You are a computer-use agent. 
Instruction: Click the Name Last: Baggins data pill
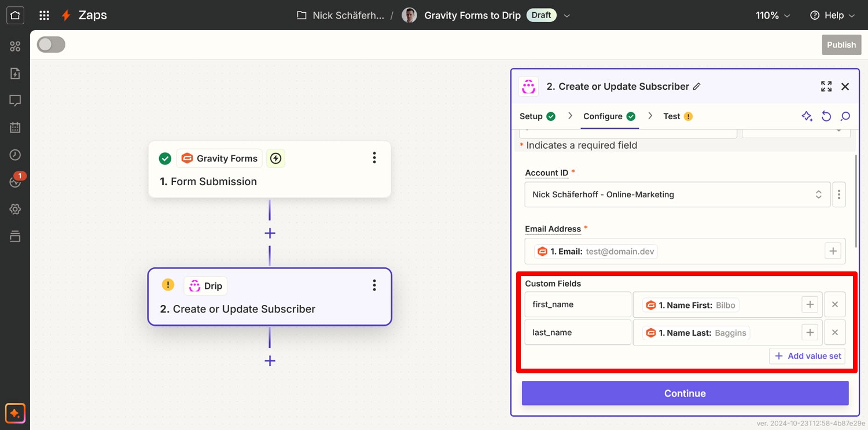(696, 333)
